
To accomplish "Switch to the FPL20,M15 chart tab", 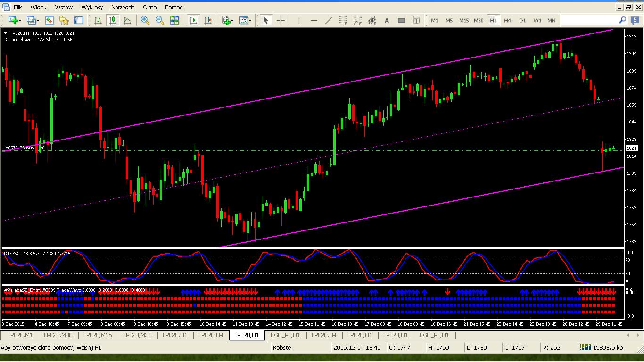I will click(98, 335).
